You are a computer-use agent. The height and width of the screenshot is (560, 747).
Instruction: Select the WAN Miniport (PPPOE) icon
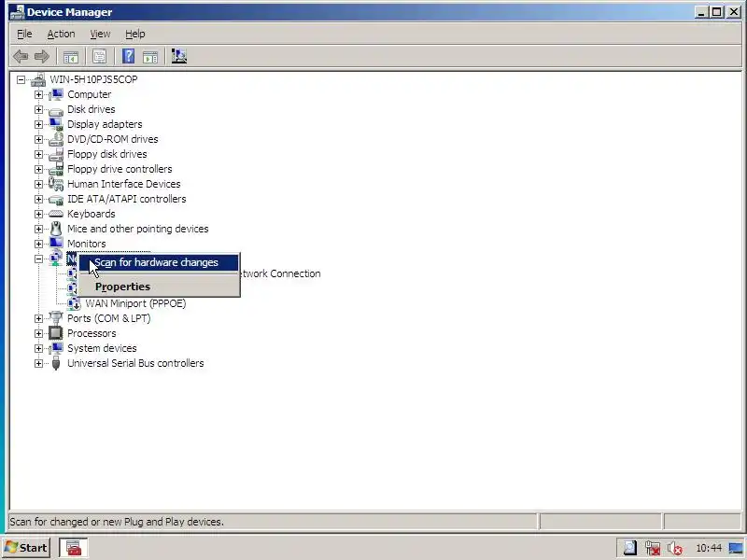[x=74, y=303]
